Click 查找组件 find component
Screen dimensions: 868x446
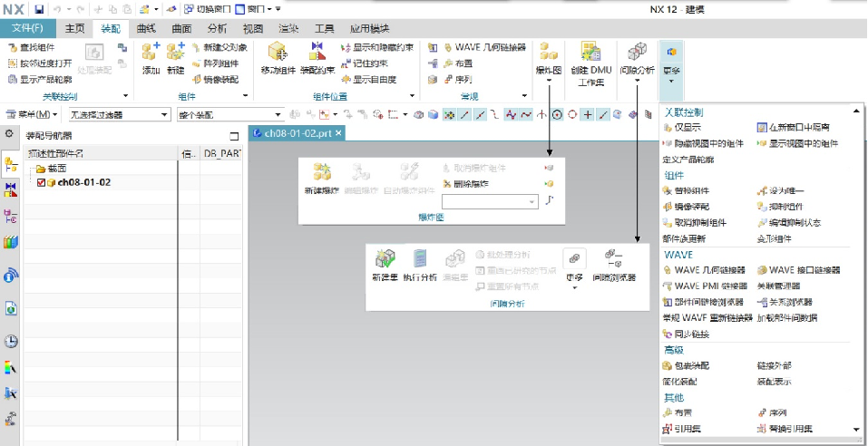tap(32, 47)
